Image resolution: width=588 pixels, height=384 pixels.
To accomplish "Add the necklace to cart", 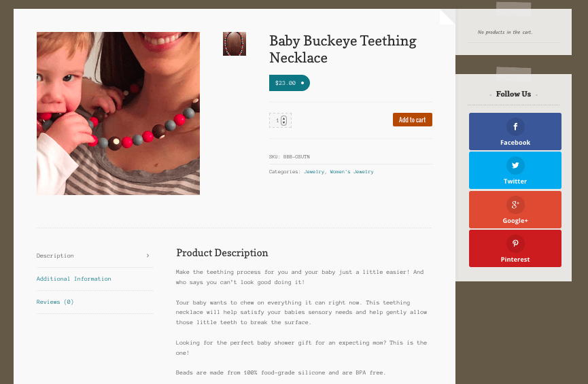I will (x=412, y=120).
